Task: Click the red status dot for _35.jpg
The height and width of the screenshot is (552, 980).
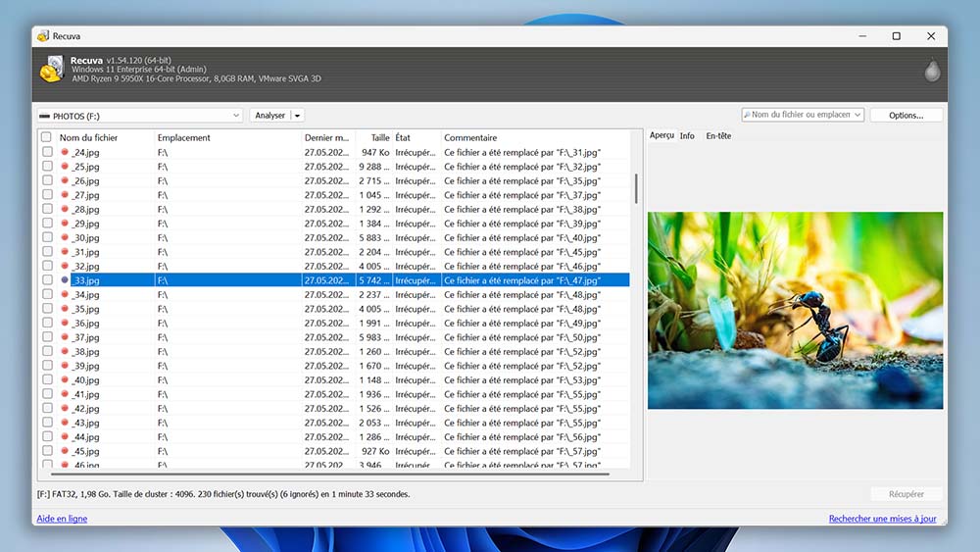Action: (65, 309)
